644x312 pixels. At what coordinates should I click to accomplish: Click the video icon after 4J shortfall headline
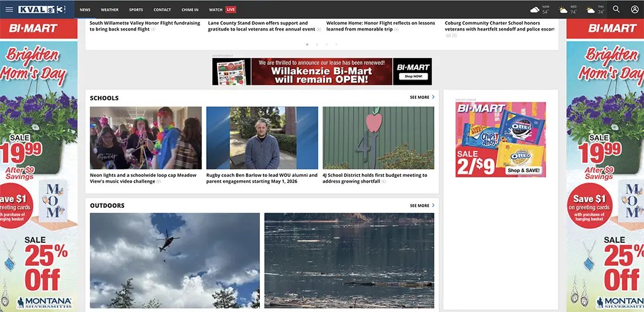coord(383,181)
